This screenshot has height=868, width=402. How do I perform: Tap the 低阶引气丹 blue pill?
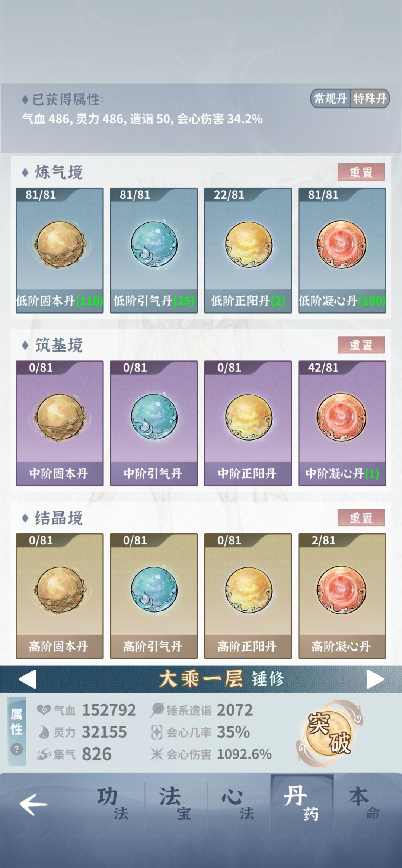coord(154,245)
